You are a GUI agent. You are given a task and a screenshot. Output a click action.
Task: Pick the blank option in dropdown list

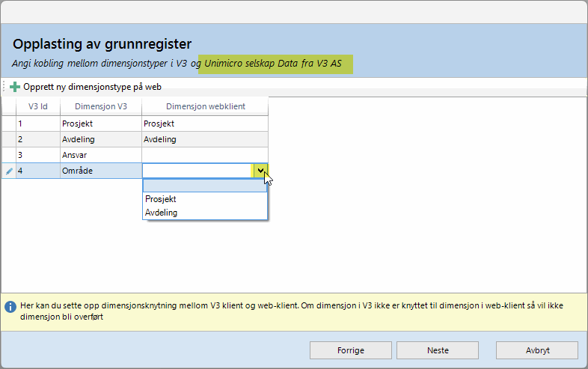(204, 186)
